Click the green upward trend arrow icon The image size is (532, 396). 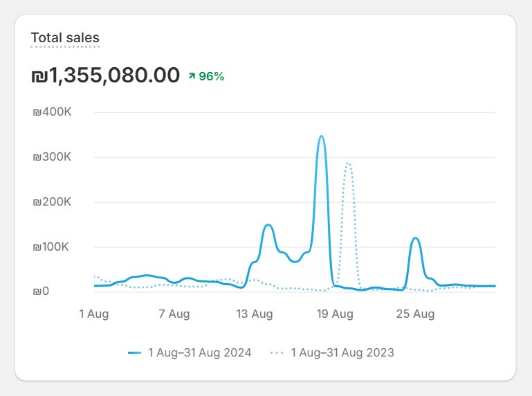click(192, 76)
